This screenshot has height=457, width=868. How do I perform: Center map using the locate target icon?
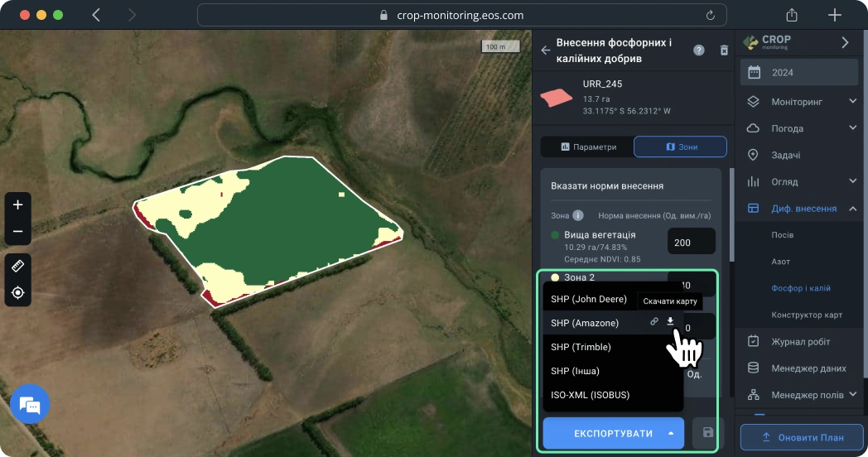click(17, 292)
